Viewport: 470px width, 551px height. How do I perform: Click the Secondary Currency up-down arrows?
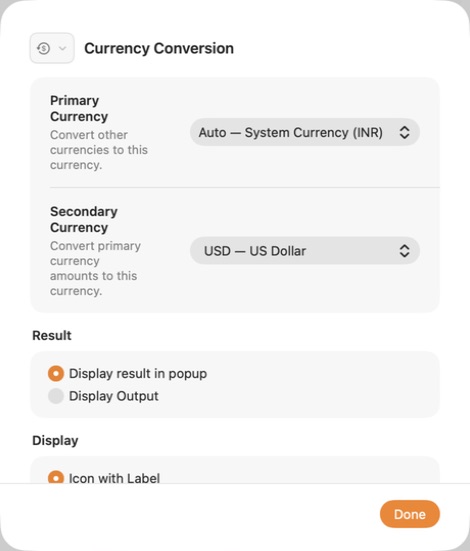[405, 251]
